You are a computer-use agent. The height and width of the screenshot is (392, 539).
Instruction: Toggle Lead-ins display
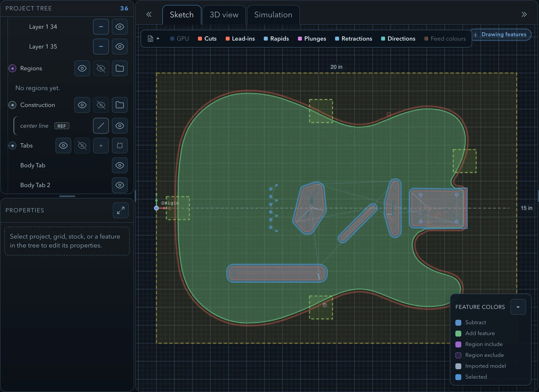point(240,39)
